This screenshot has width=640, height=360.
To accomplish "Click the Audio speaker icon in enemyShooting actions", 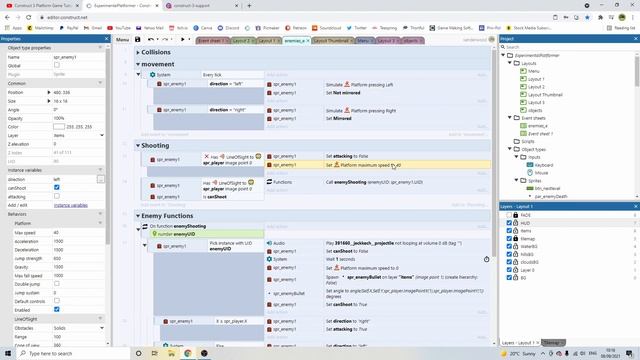I will click(x=269, y=243).
